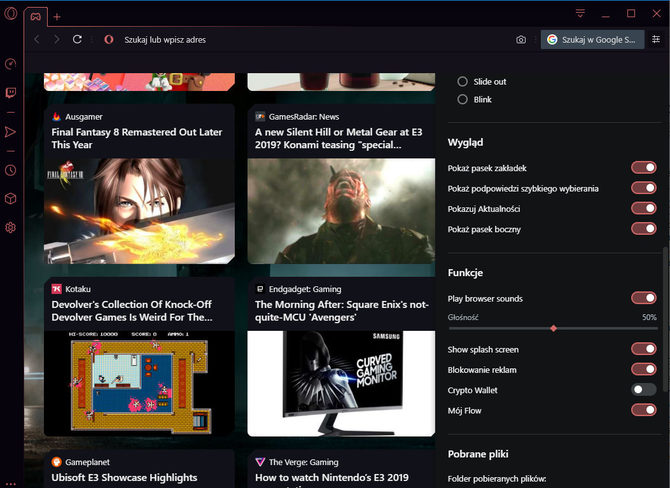Click the Devolver pixel game image
This screenshot has height=488, width=670.
(x=139, y=383)
